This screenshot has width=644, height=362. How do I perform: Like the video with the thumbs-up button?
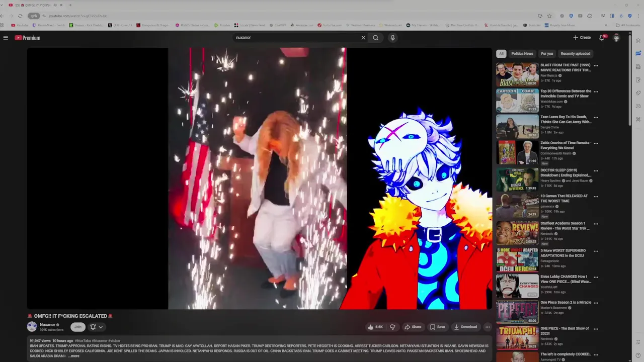[375, 327]
